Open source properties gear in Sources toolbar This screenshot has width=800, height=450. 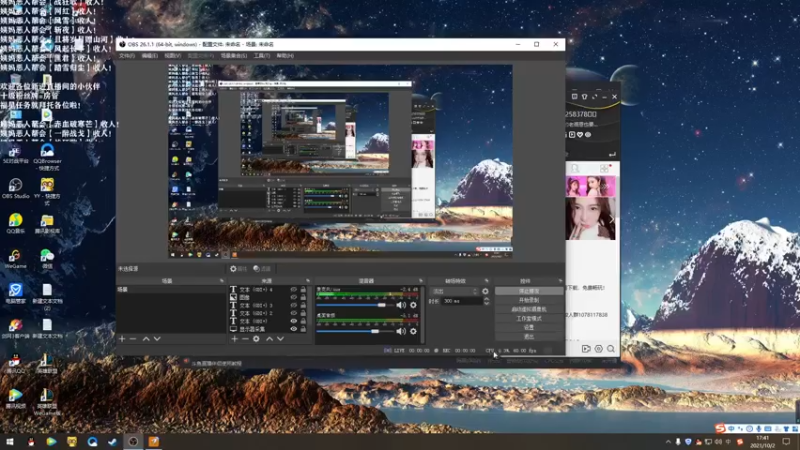point(256,339)
